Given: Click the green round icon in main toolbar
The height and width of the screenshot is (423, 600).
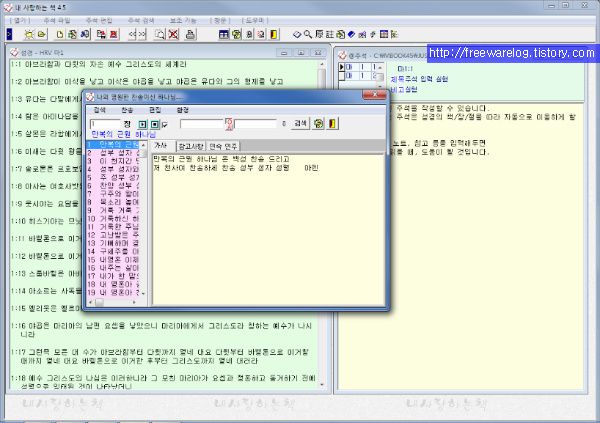Looking at the screenshot, I should click(236, 34).
